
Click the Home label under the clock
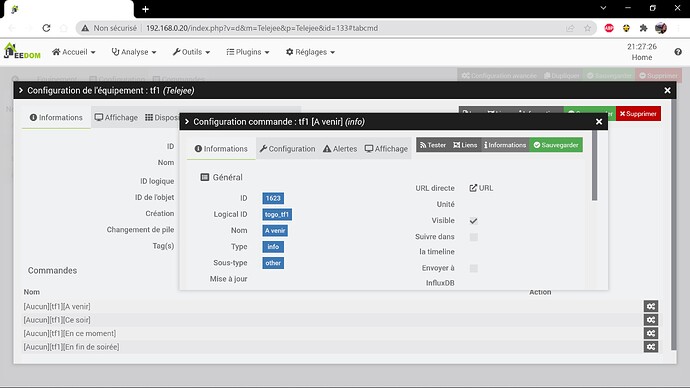tap(642, 57)
